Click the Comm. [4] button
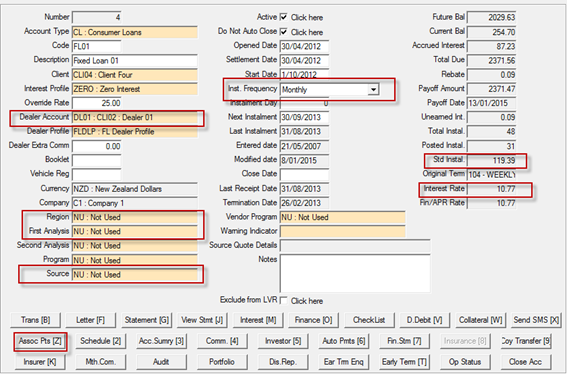This screenshot has height=374, width=567. (x=222, y=341)
